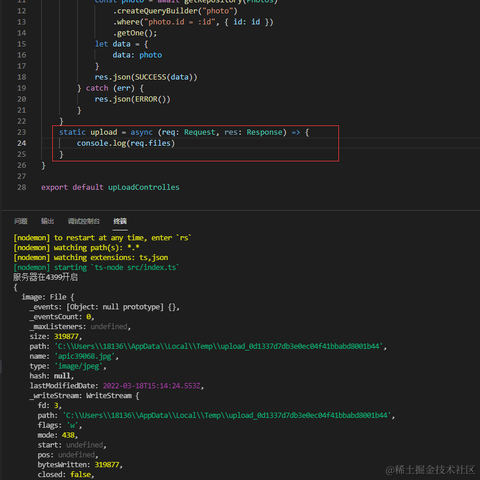Open src/index.ts link in nodemon starting line
This screenshot has height=480, width=480.
[152, 267]
